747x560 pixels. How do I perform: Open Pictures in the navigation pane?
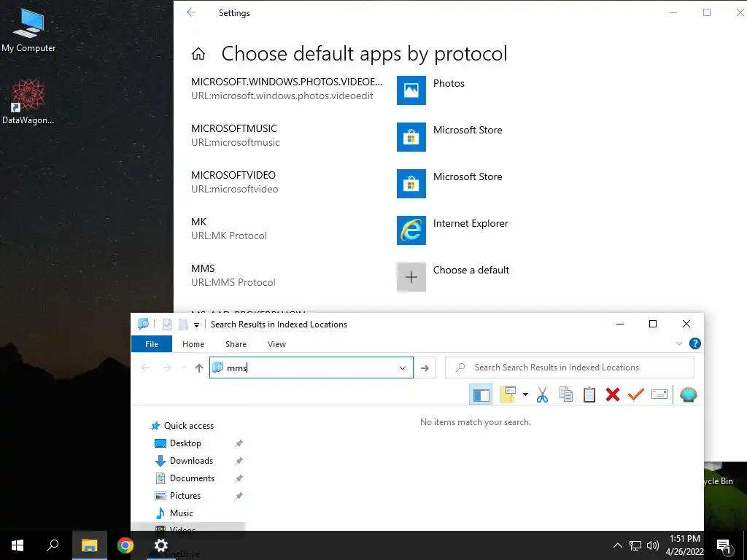point(185,496)
